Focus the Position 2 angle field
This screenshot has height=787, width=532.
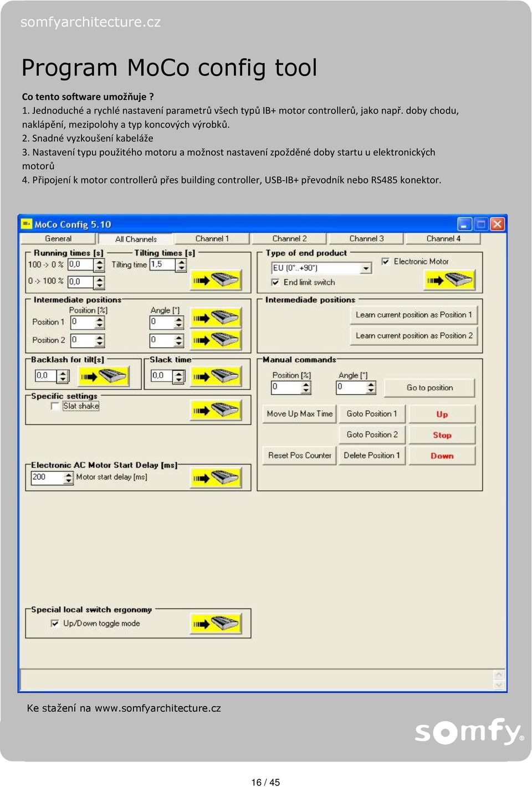162,340
